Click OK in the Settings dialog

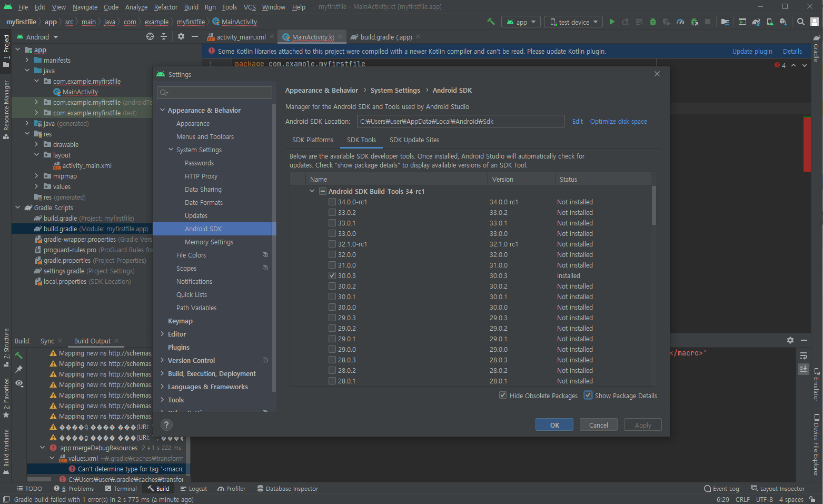click(554, 424)
